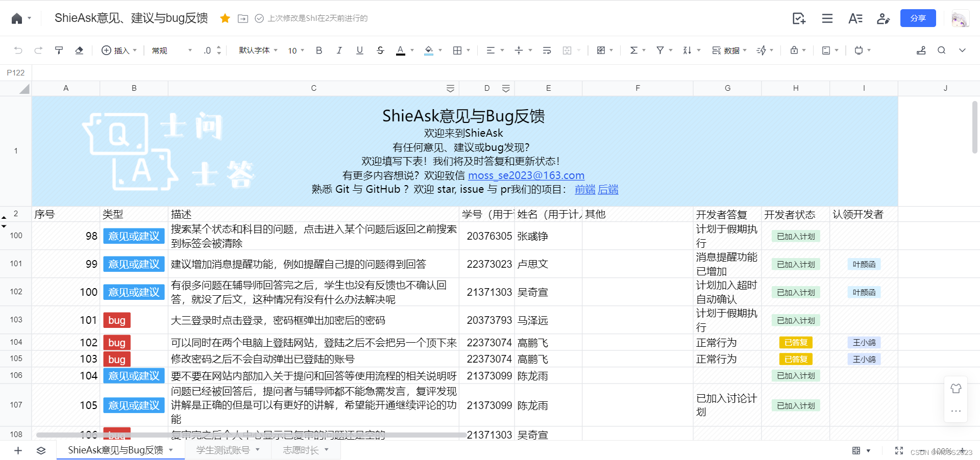Toggle underline formatting
This screenshot has height=460, width=980.
[x=360, y=50]
